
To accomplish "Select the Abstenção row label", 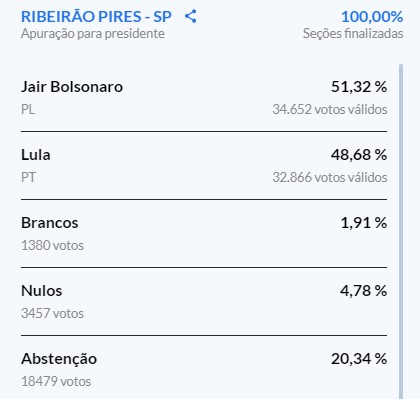I will tap(59, 359).
